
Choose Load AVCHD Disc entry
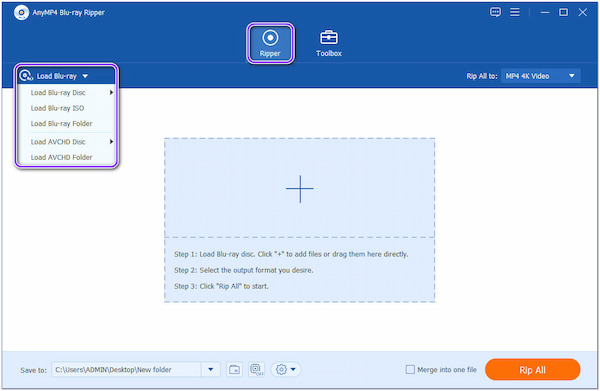pos(58,142)
